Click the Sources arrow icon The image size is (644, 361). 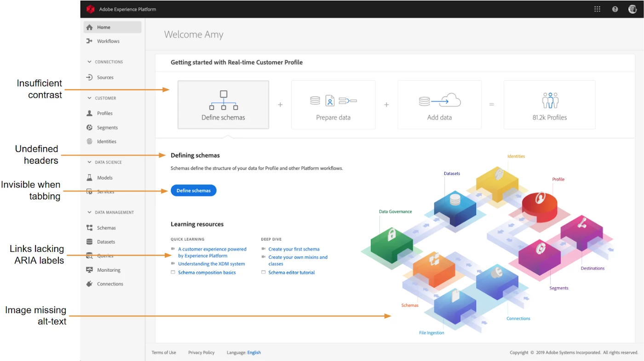coord(90,77)
